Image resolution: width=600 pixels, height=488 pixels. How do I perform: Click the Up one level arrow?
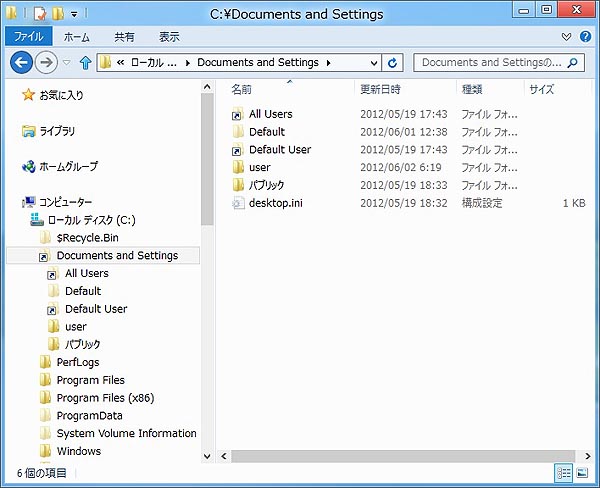(85, 63)
